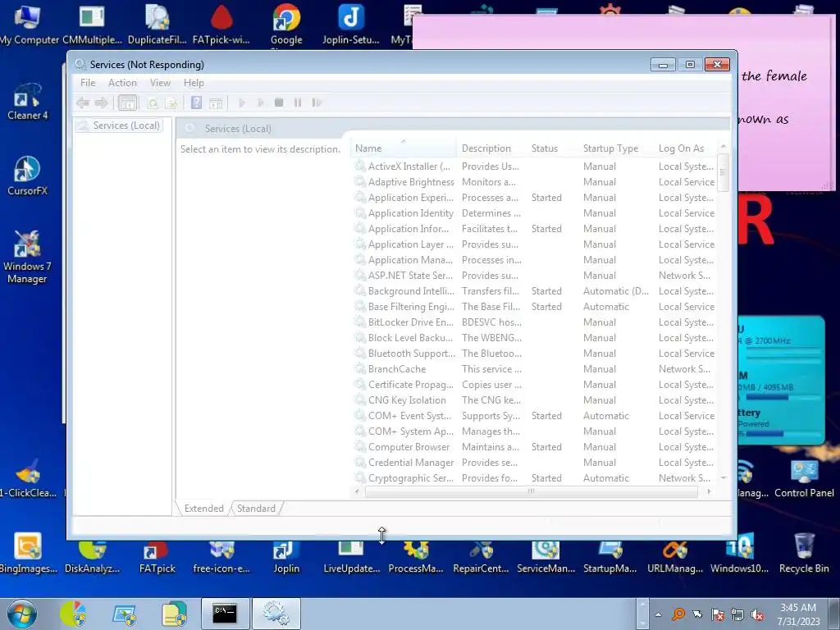840x630 pixels.
Task: Click the Export List toolbar icon
Action: pyautogui.click(x=171, y=103)
